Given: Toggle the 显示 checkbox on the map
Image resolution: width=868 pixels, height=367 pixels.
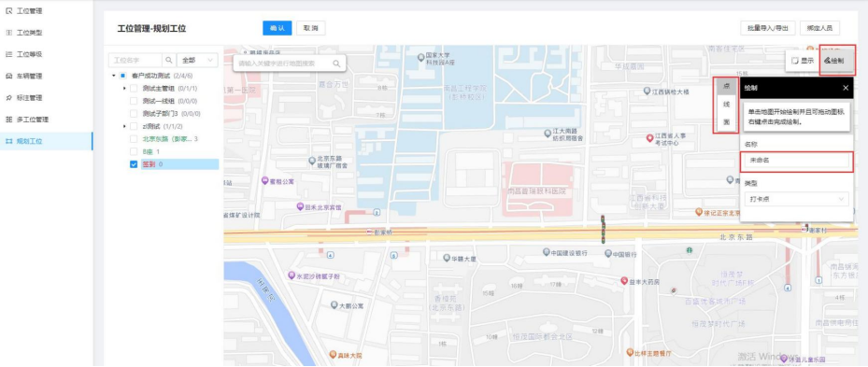Looking at the screenshot, I should (x=795, y=61).
